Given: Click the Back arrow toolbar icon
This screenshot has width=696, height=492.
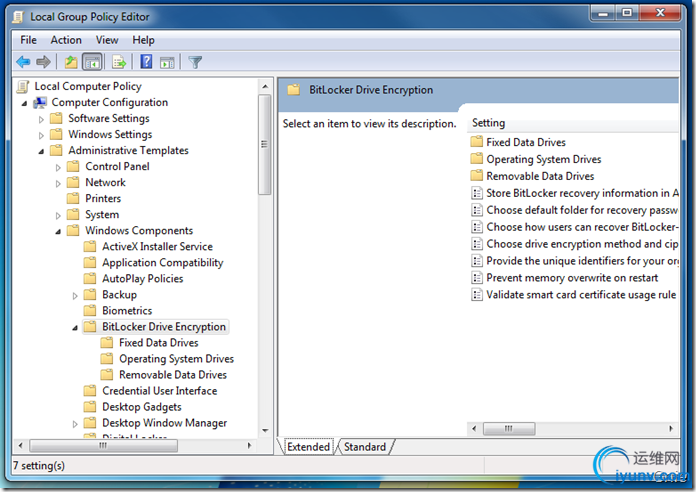Looking at the screenshot, I should [23, 62].
